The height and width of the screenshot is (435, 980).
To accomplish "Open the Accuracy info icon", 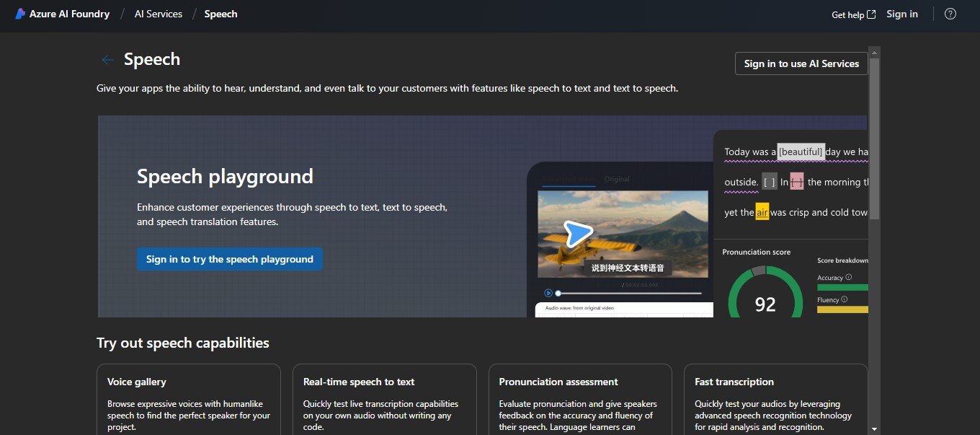I will (x=849, y=277).
